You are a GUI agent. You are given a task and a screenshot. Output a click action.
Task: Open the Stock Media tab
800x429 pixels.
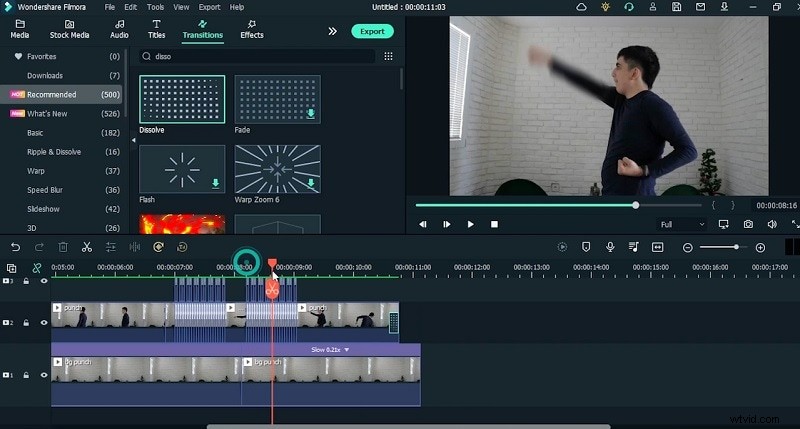[69, 30]
